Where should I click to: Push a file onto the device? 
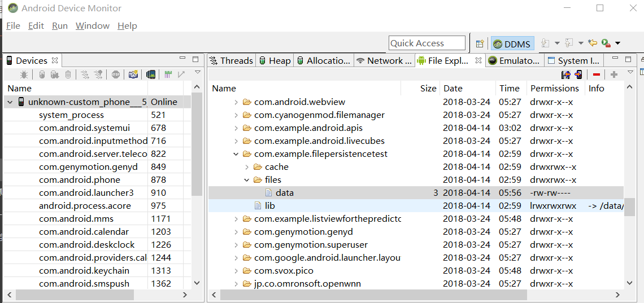tap(578, 74)
